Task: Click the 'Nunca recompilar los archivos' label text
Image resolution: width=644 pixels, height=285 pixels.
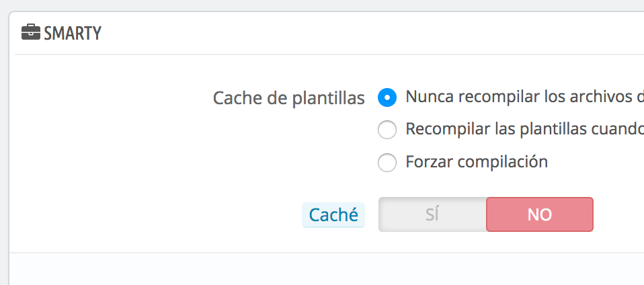Action: pos(524,97)
